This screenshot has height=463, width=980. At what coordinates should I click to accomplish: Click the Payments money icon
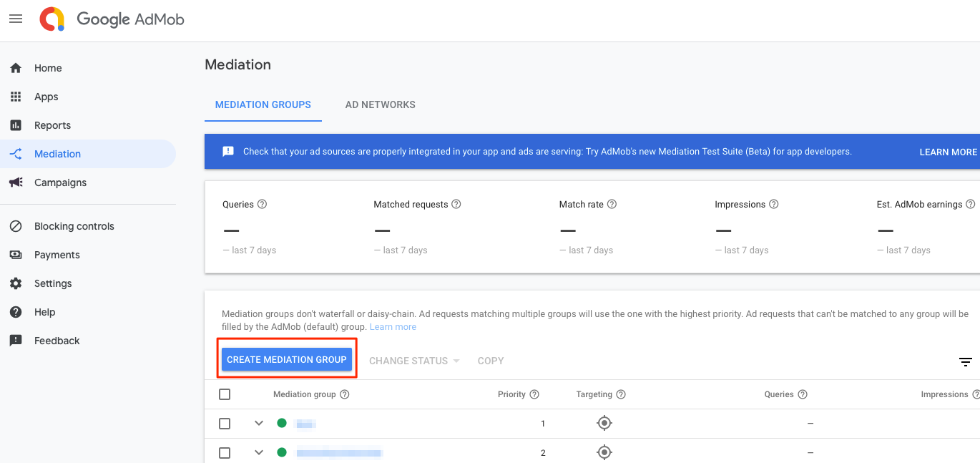click(x=16, y=255)
